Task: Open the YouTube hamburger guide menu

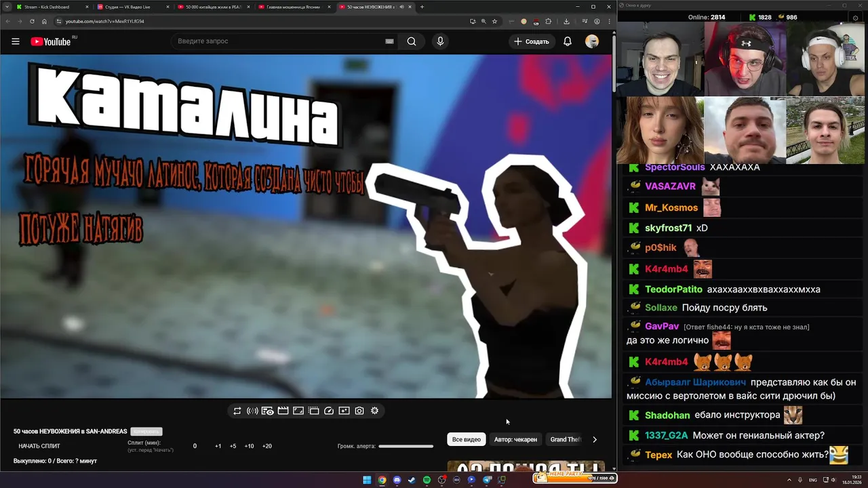Action: pyautogui.click(x=15, y=41)
